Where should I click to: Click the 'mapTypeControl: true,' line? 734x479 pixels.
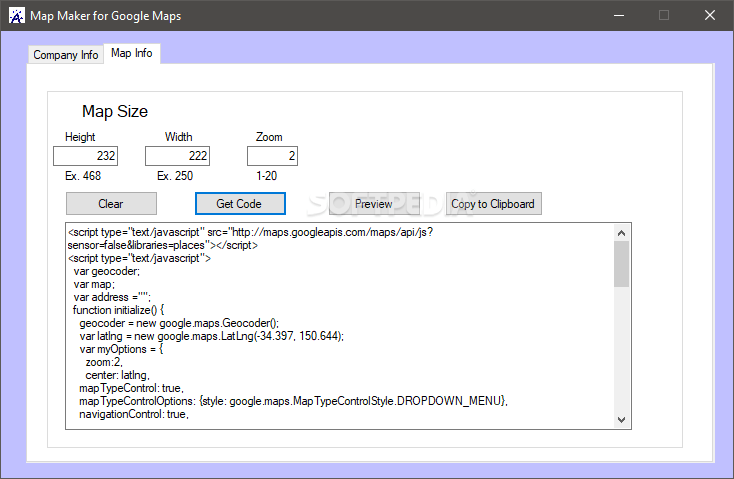[x=131, y=388]
